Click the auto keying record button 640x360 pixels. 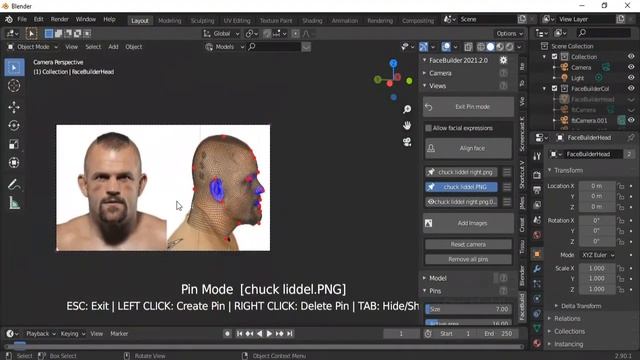pyautogui.click(x=227, y=333)
